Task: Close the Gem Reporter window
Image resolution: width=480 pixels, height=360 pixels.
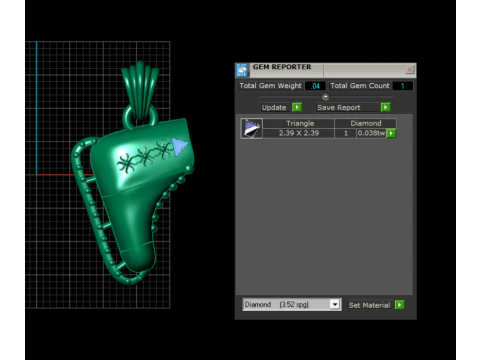Action: pos(410,69)
